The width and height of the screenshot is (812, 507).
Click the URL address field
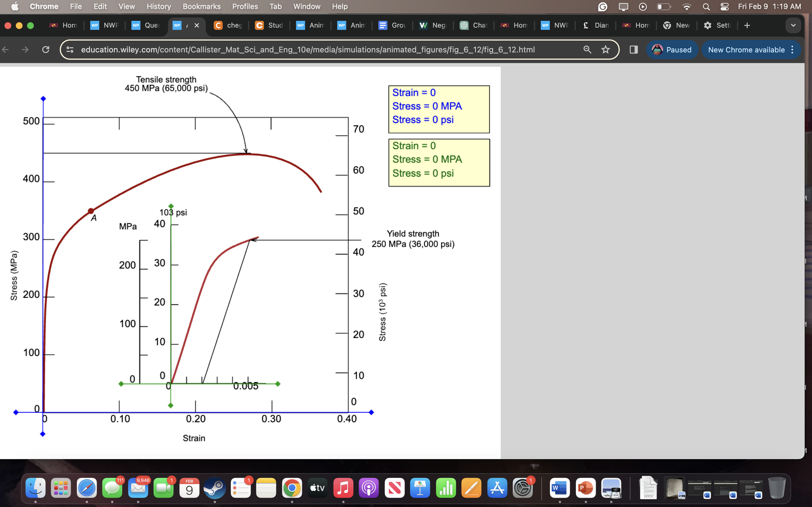(x=307, y=50)
